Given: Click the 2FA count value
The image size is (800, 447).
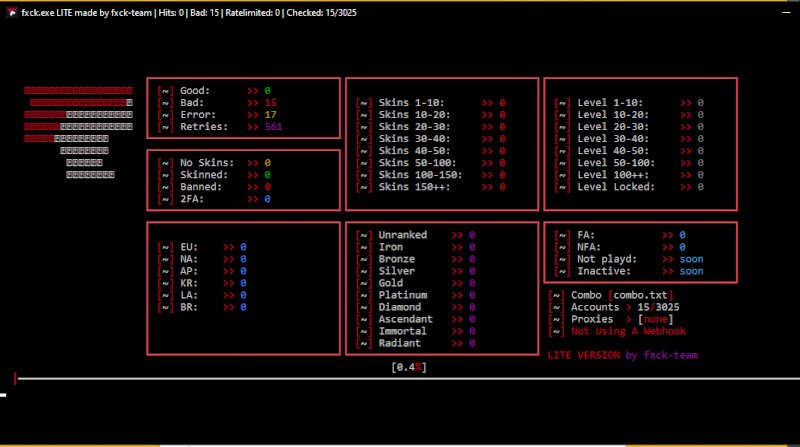Looking at the screenshot, I should [267, 199].
